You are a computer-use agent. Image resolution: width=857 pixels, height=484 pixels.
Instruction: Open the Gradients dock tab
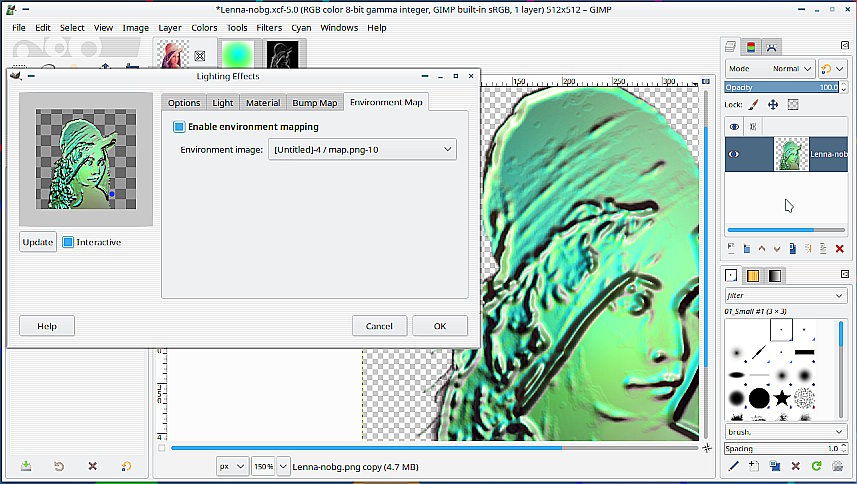774,275
